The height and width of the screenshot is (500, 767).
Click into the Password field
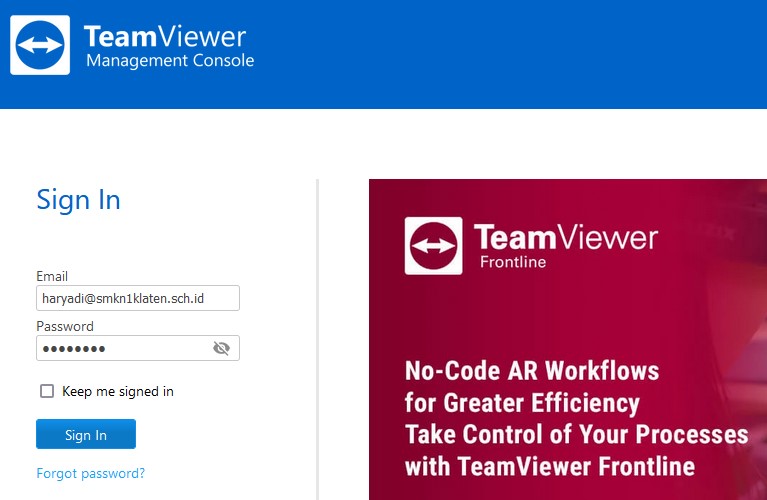pos(120,348)
